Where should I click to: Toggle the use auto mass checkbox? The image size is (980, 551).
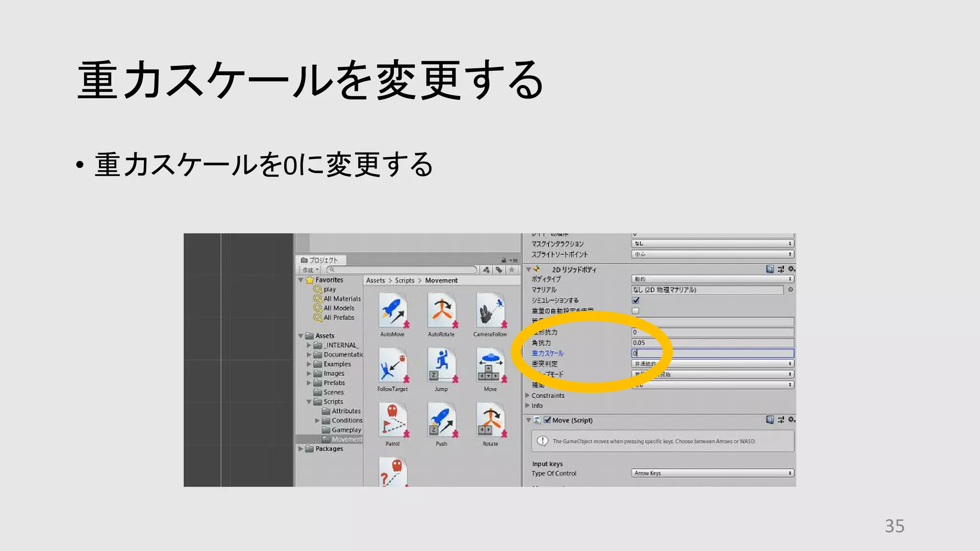(635, 311)
